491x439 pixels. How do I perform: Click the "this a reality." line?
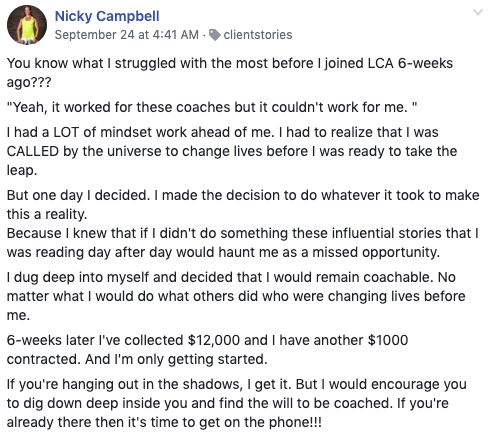click(x=47, y=214)
